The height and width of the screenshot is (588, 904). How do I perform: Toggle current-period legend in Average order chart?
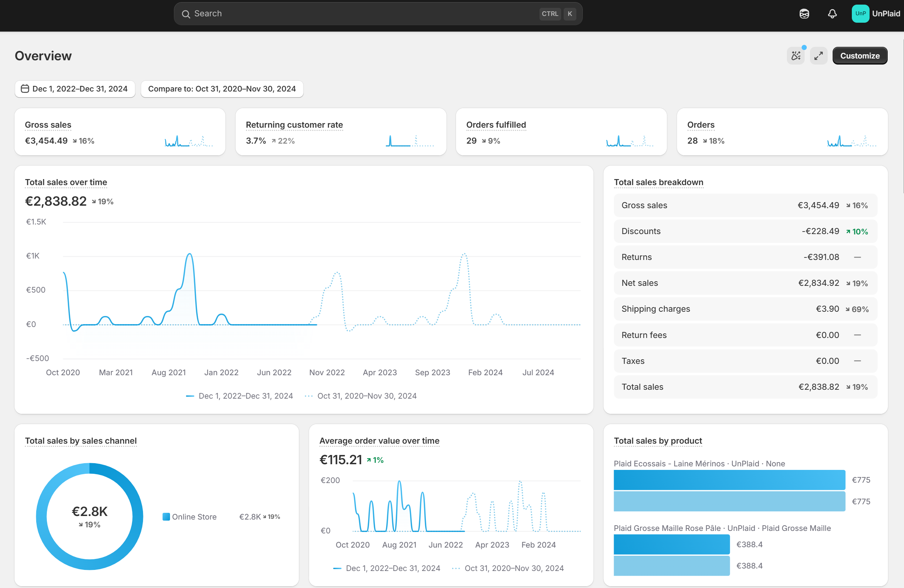pyautogui.click(x=387, y=568)
